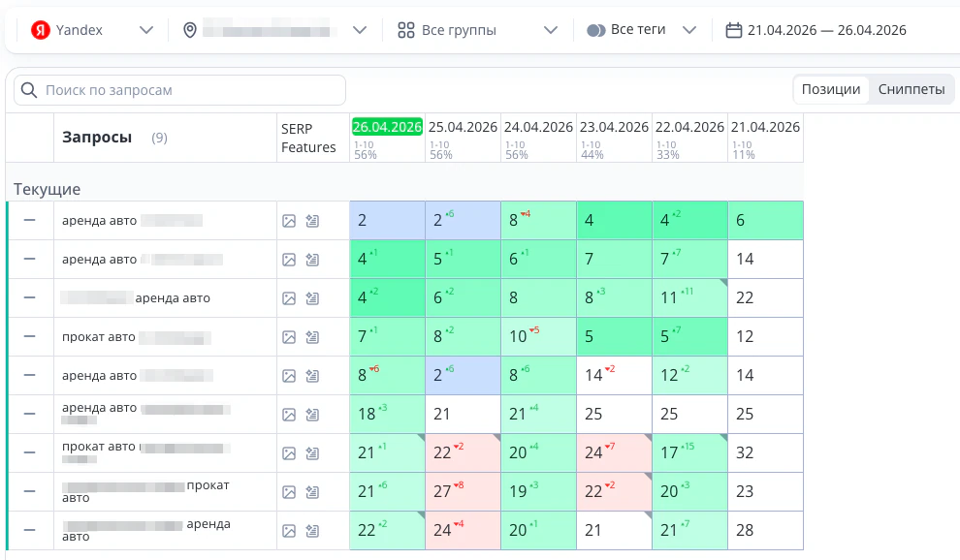
Task: Switch to the Сниппеты tab
Action: click(912, 89)
